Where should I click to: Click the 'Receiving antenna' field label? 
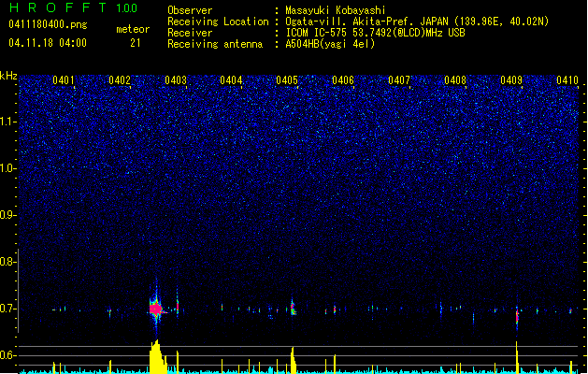click(x=215, y=44)
